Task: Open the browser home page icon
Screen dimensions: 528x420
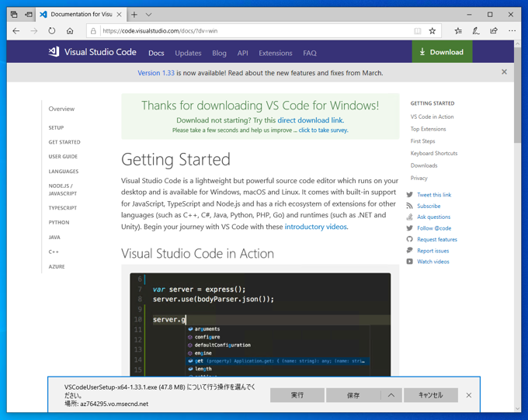Action: (70, 31)
